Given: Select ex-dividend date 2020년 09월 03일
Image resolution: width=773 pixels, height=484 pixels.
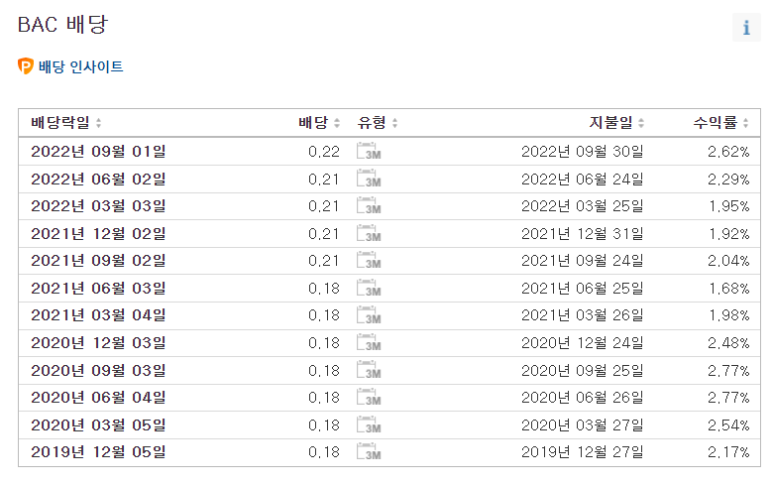Looking at the screenshot, I should pos(98,370).
